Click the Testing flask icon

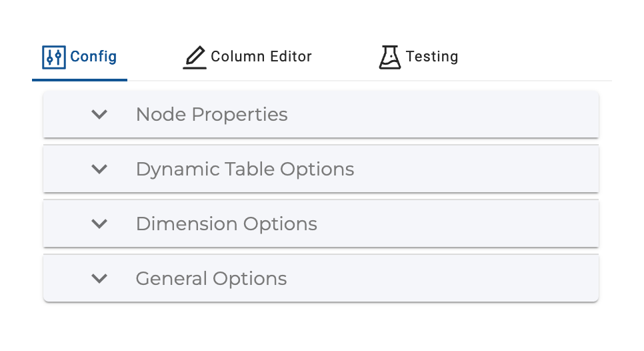tap(389, 57)
